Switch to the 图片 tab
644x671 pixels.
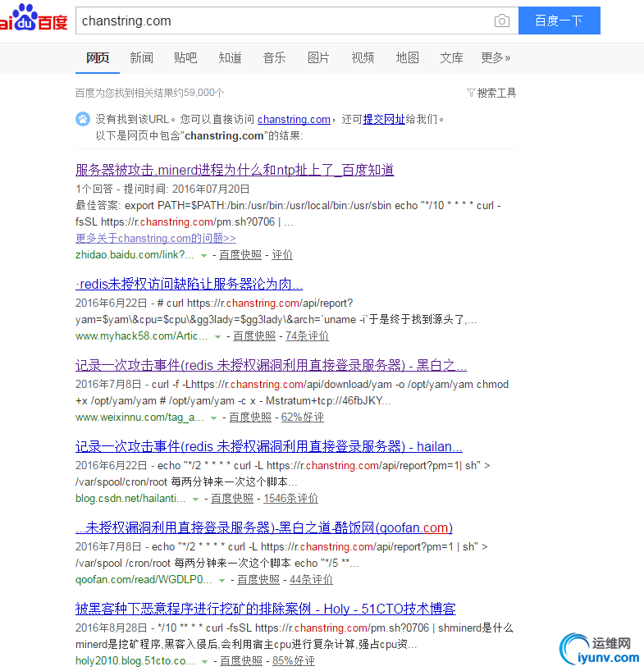coord(318,57)
